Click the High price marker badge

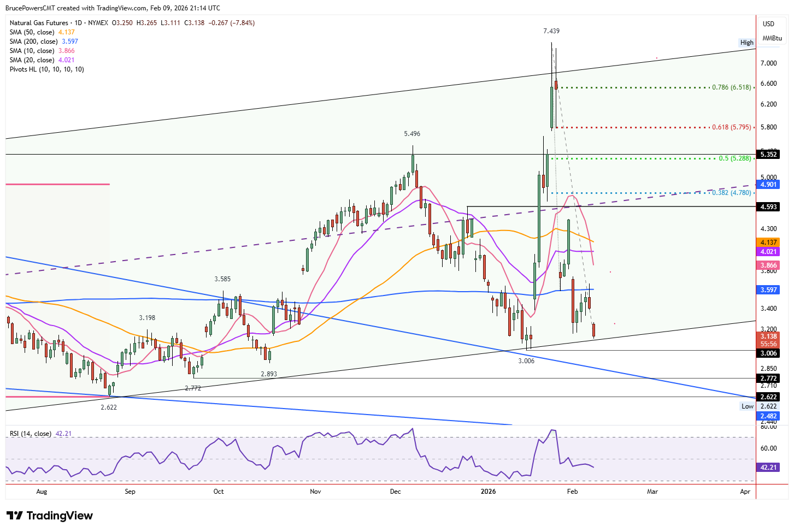[746, 42]
